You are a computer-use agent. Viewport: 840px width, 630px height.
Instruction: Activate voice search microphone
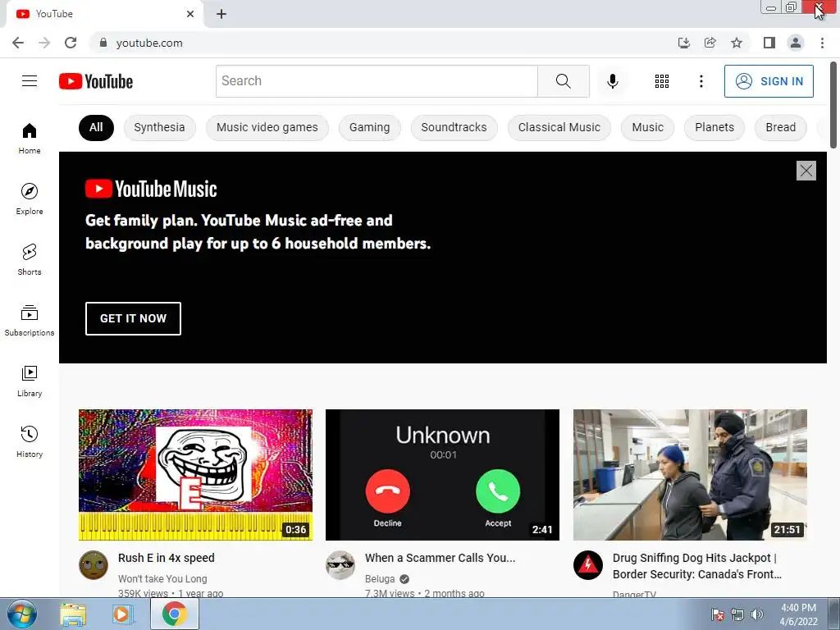tap(612, 81)
